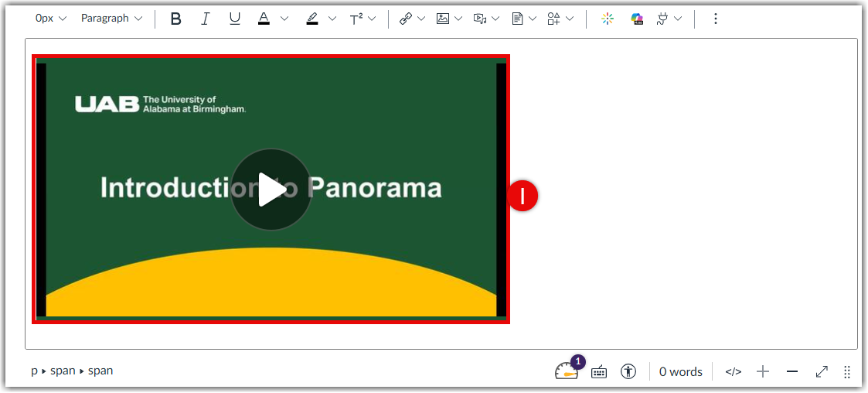The image size is (868, 393).
Task: Toggle bold formatting
Action: (x=175, y=19)
